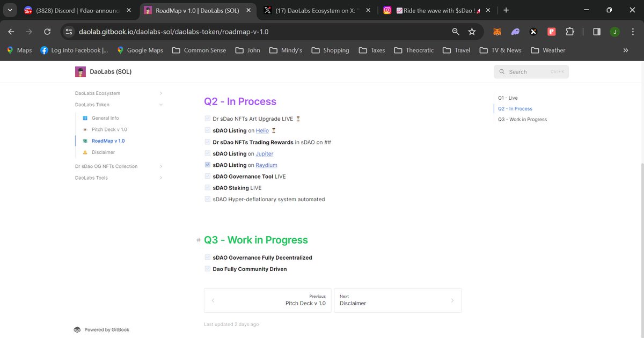The width and height of the screenshot is (644, 338).
Task: Open the Powered by GitBook link
Action: [101, 329]
